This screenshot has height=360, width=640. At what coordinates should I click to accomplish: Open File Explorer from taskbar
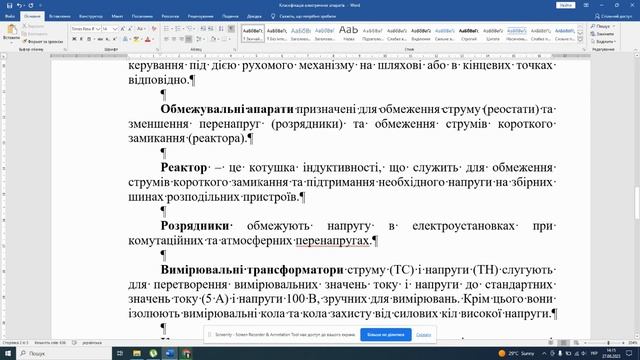[x=137, y=353]
